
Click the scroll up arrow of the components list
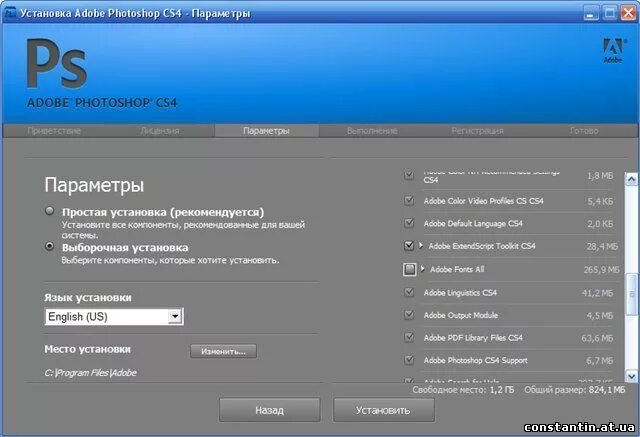pos(631,179)
